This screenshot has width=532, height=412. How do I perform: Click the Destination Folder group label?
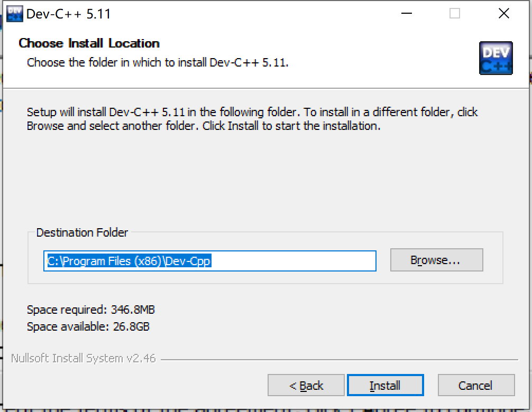(x=82, y=232)
